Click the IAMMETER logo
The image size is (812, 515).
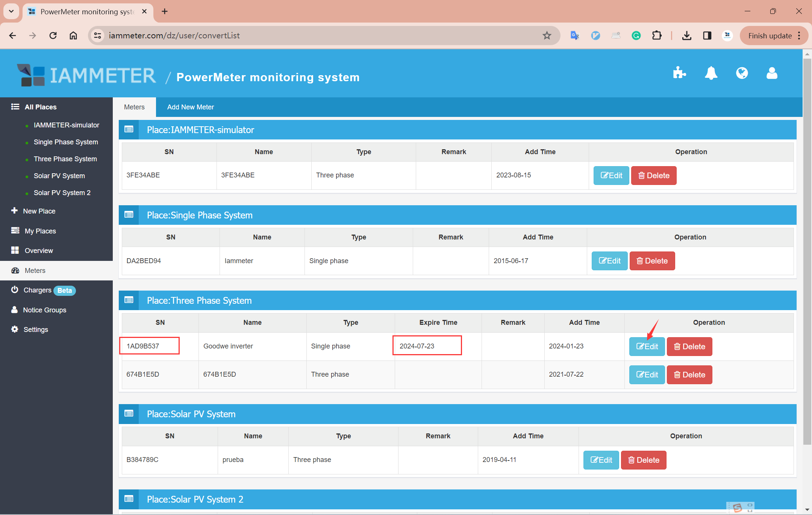tap(86, 75)
